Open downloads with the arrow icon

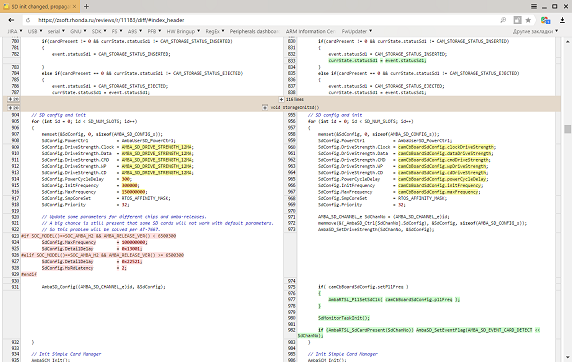pyautogui.click(x=562, y=20)
